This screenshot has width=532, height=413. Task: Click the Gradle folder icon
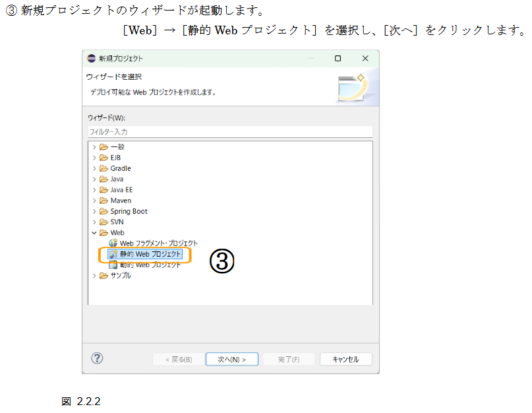click(103, 168)
